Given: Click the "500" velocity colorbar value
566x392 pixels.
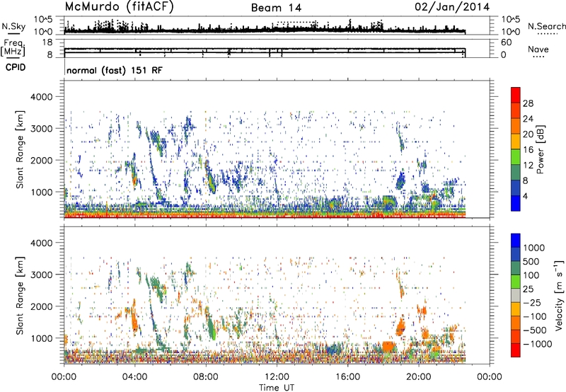Looking at the screenshot, I should pos(532,262).
